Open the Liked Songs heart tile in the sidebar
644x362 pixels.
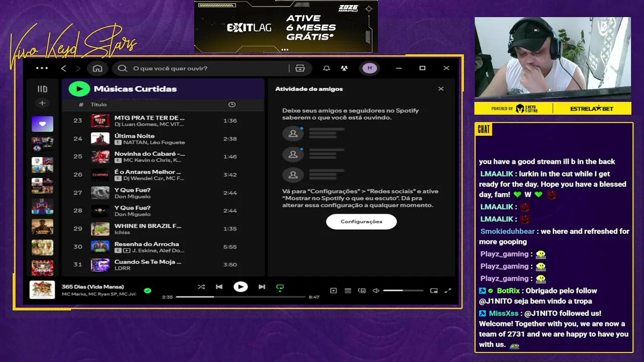coord(42,124)
